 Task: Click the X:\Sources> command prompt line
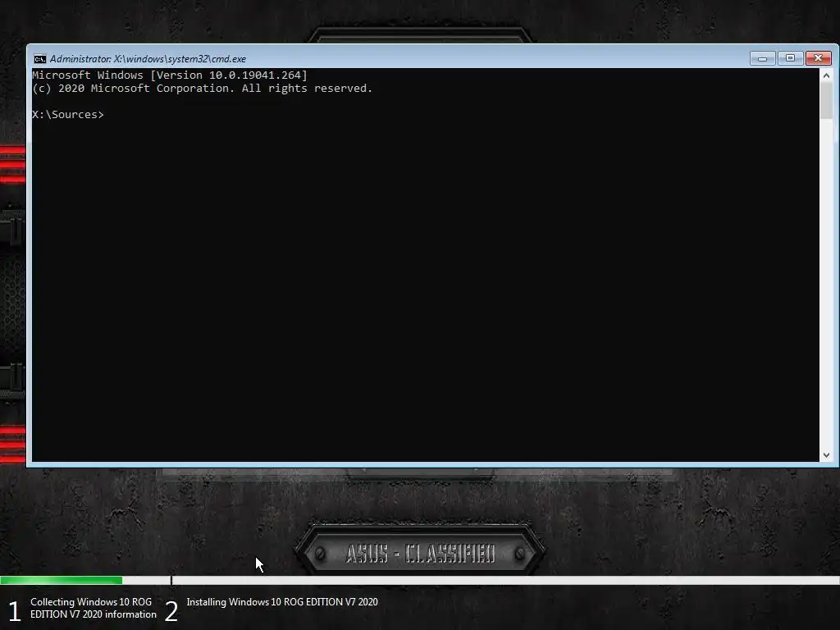point(68,115)
